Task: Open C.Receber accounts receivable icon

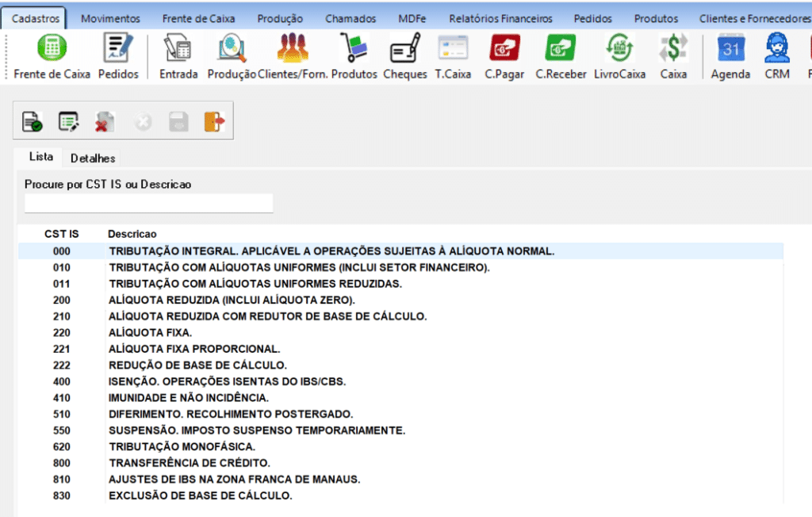Action: coord(561,49)
